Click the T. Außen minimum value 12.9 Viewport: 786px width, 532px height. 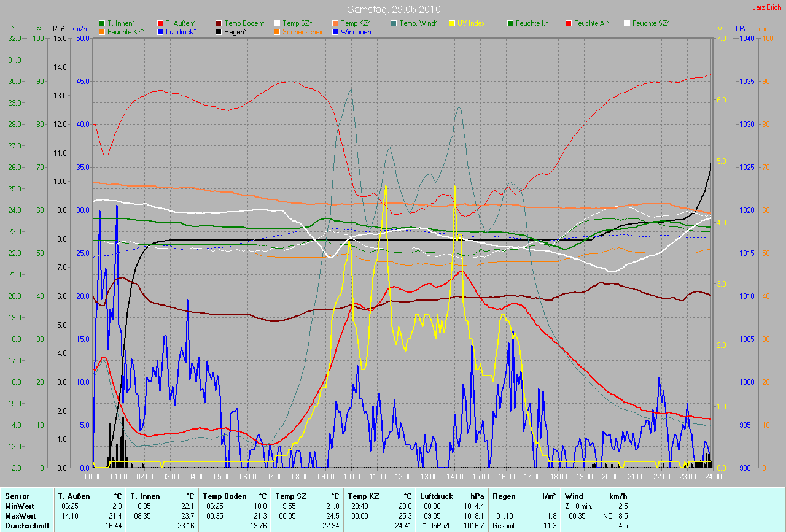coord(115,506)
